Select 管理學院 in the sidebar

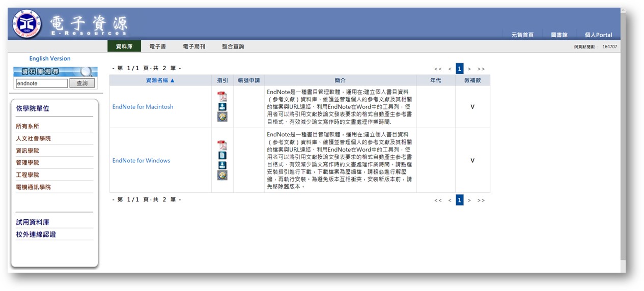tap(27, 163)
